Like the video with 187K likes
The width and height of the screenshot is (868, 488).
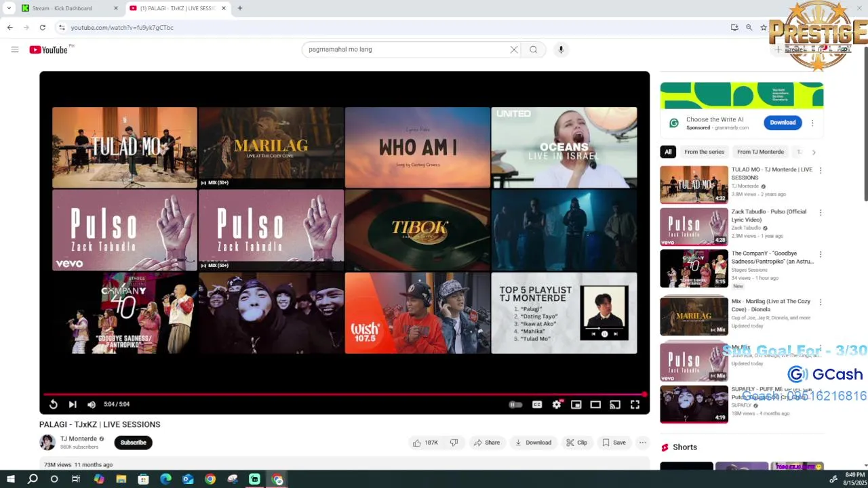[425, 443]
